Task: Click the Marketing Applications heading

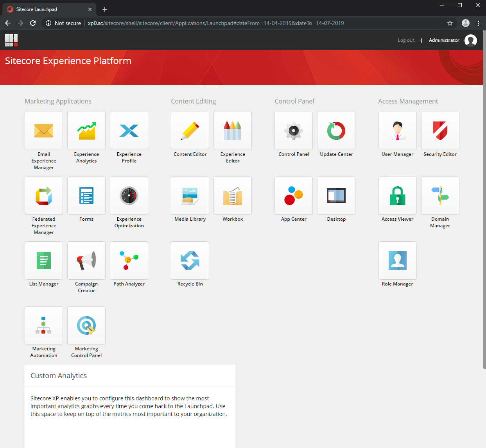Action: point(58,101)
